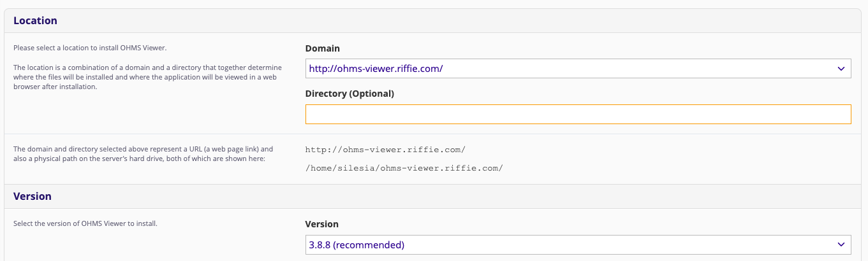Focus the Directory (Optional) input field
Image resolution: width=868 pixels, height=261 pixels.
pyautogui.click(x=578, y=114)
